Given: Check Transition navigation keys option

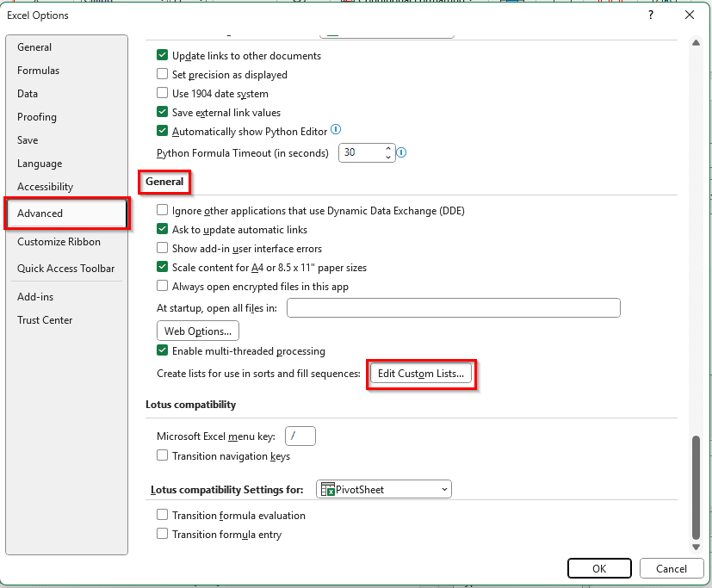Looking at the screenshot, I should 163,456.
